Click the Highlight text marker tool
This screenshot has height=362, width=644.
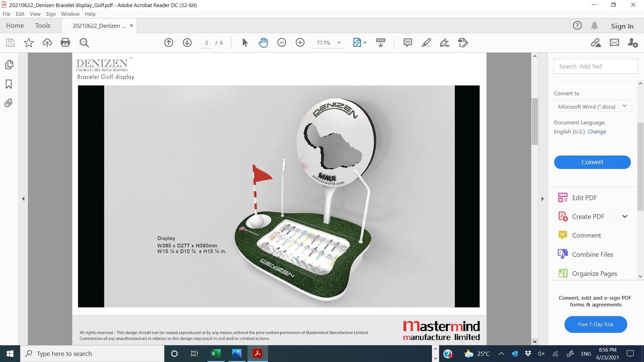coord(426,43)
